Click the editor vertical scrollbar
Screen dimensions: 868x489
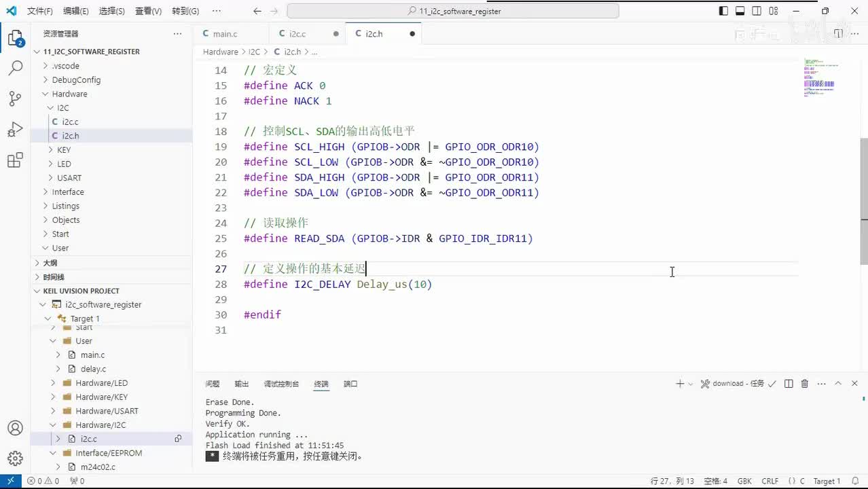864,202
